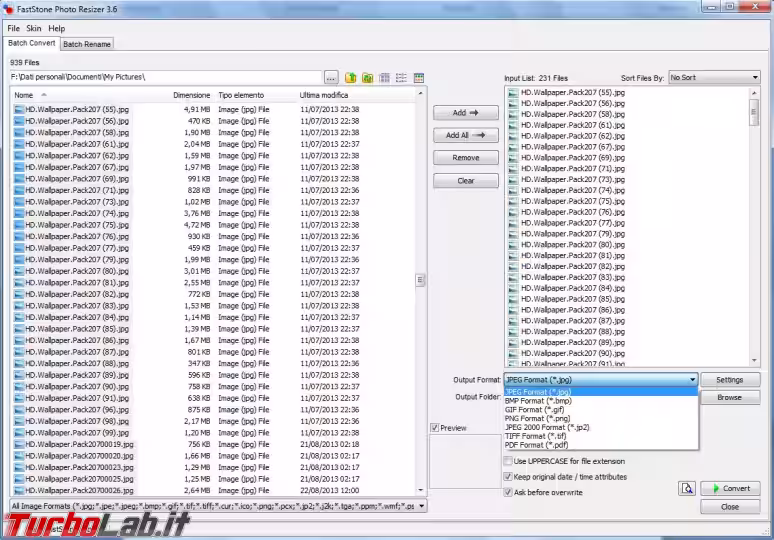Switch file list to list view
This screenshot has height=540, width=774.
coord(401,77)
